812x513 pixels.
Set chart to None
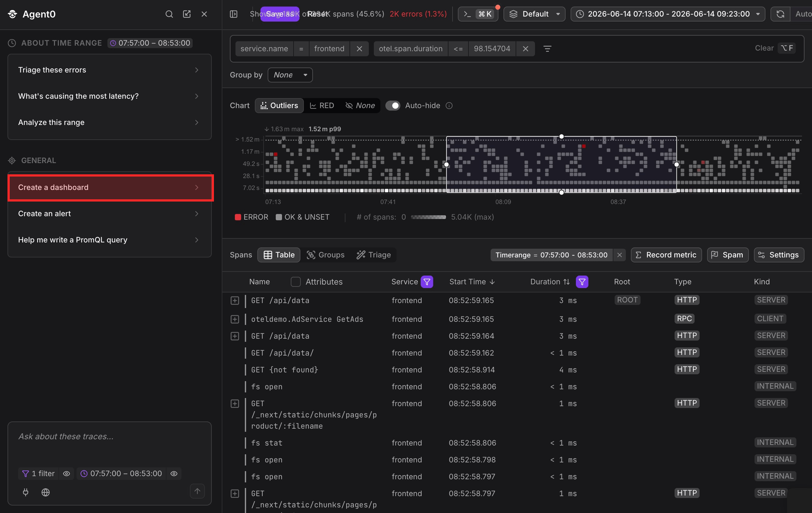click(x=360, y=106)
